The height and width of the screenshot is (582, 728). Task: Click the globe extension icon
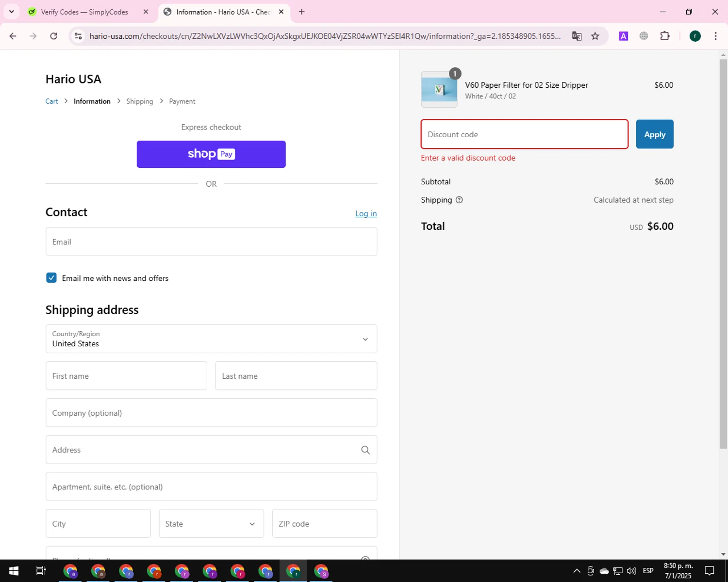tap(644, 36)
